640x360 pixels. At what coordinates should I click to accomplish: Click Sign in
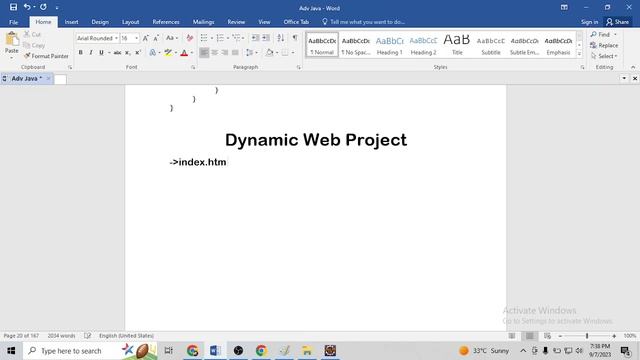pyautogui.click(x=589, y=22)
